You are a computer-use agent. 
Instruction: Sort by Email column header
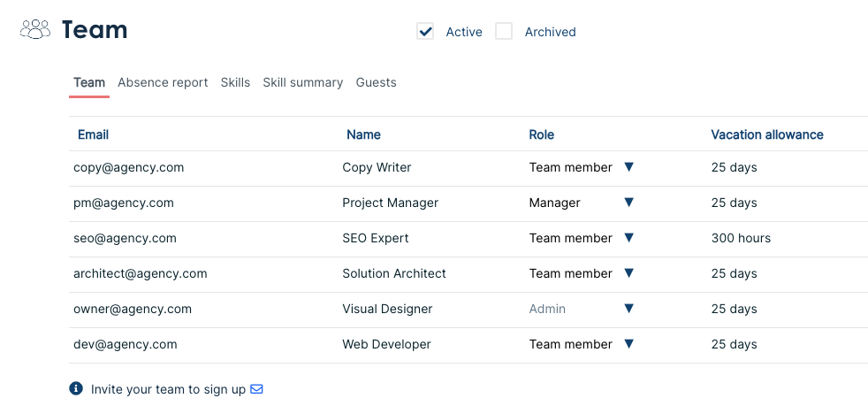(93, 134)
